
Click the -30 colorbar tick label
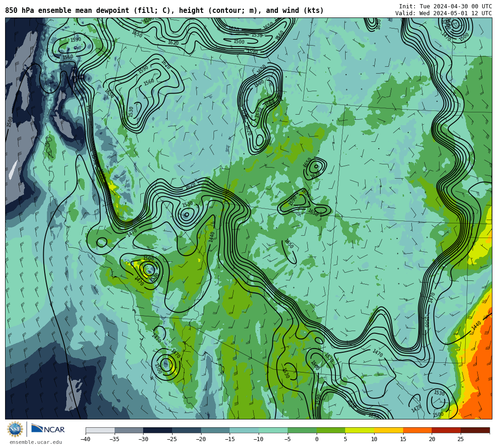point(143,439)
